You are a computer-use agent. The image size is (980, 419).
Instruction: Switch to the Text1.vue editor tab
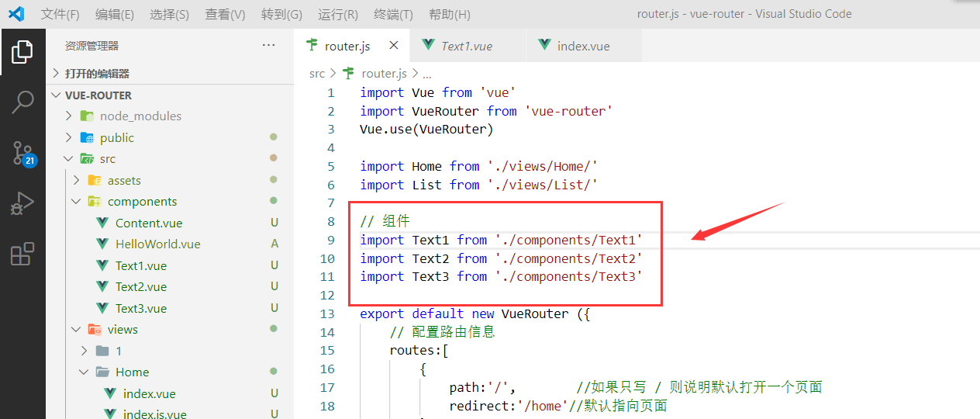click(x=468, y=46)
